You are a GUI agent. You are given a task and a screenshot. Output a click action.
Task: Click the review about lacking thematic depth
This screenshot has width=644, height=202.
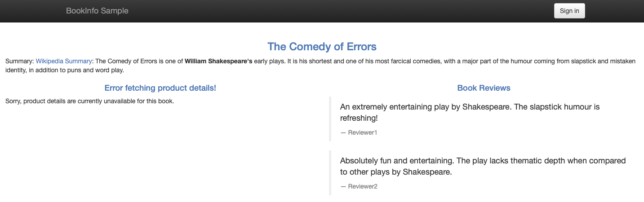(x=483, y=167)
